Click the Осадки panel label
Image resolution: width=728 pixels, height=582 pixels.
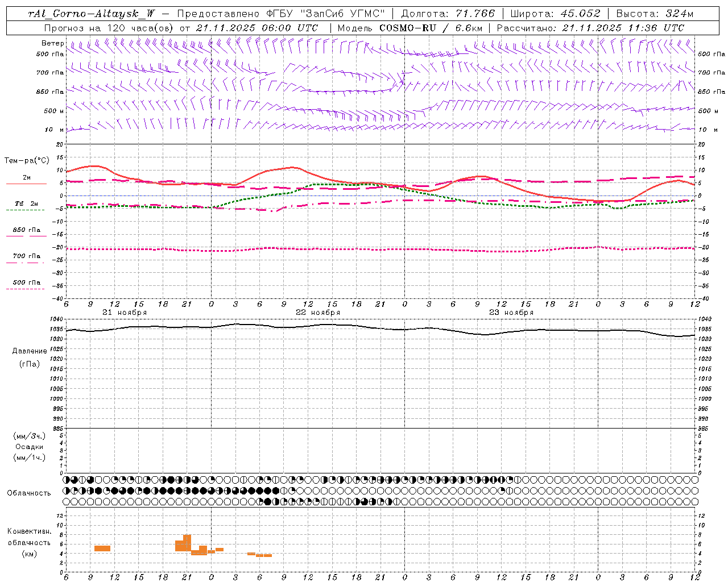point(29,447)
